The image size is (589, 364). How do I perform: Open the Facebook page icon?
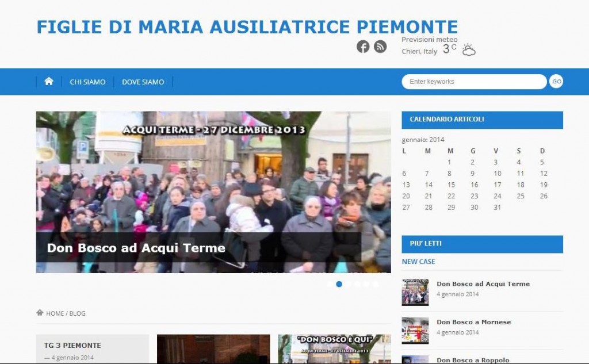point(363,47)
